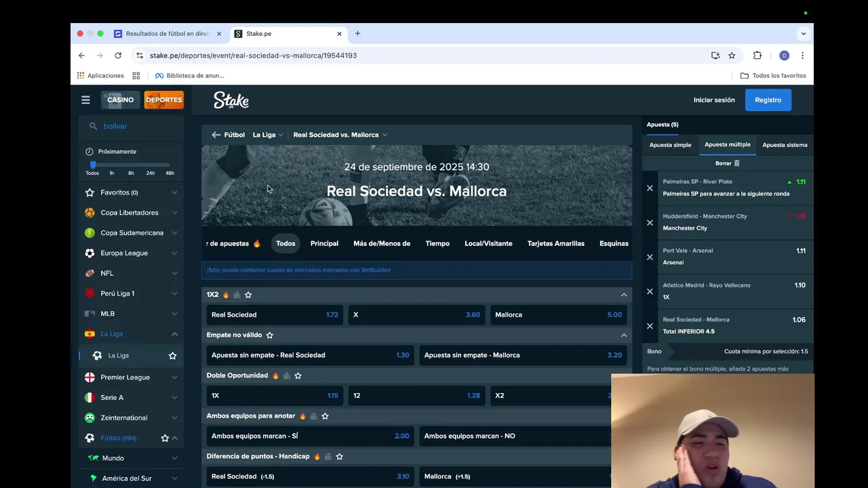Click the install app icon in address bar
The image size is (868, 488).
pyautogui.click(x=715, y=56)
